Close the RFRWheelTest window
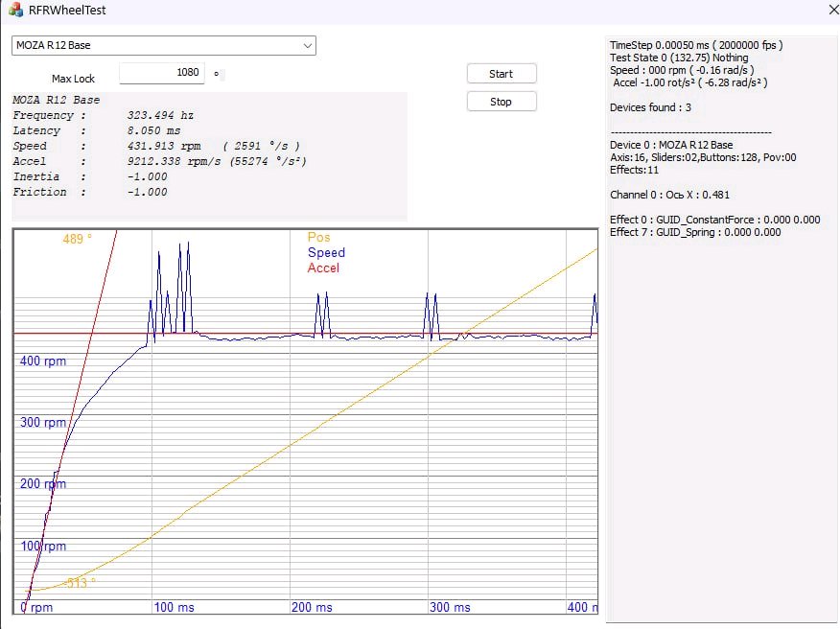 pyautogui.click(x=833, y=10)
